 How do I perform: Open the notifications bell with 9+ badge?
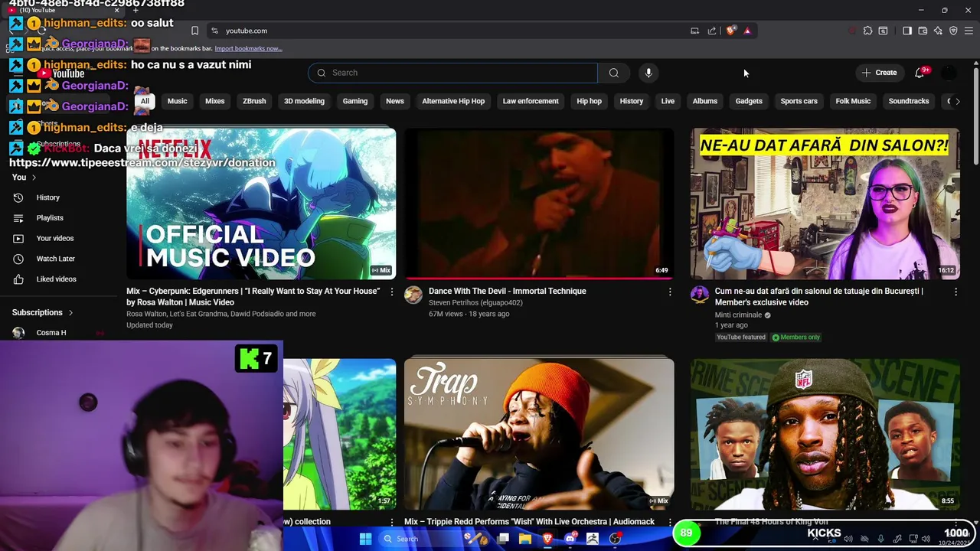pos(920,73)
